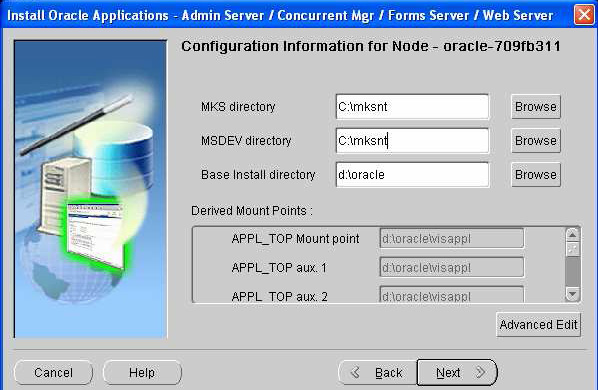Click the APPL_TOP Mount point field

tap(452, 239)
